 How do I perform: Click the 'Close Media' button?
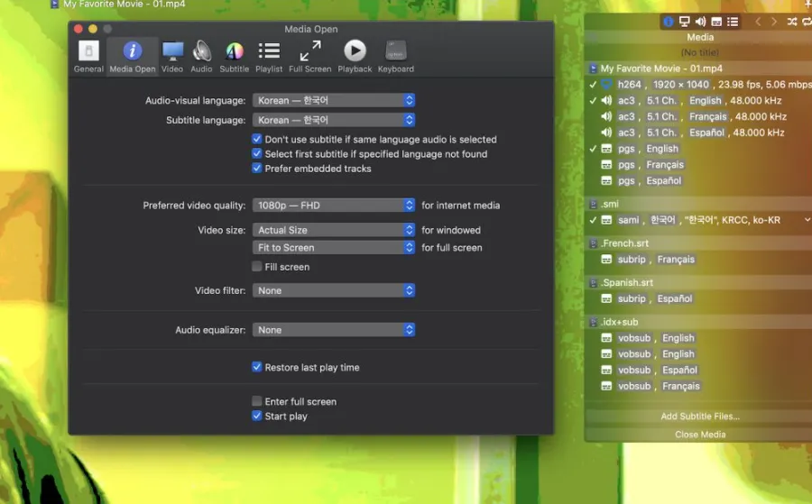[x=699, y=435]
